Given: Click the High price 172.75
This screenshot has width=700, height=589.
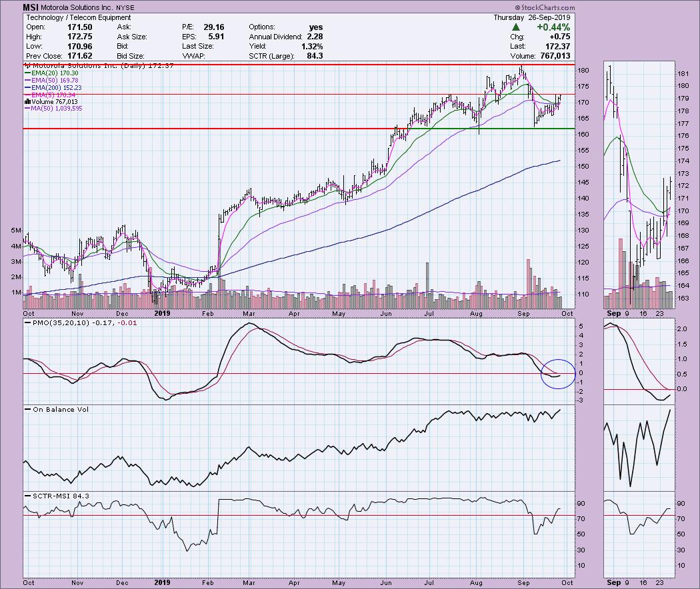Looking at the screenshot, I should 79,37.
